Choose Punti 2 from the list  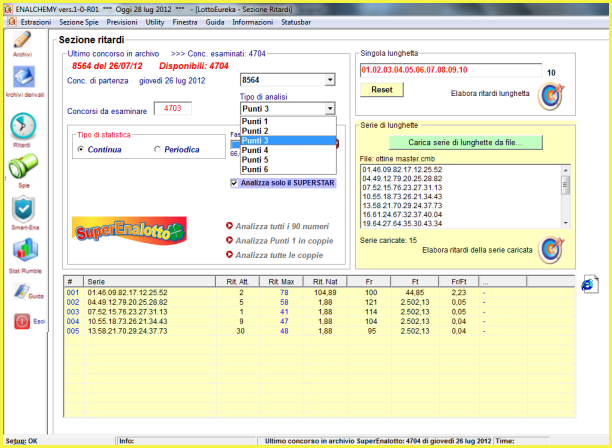coord(288,131)
